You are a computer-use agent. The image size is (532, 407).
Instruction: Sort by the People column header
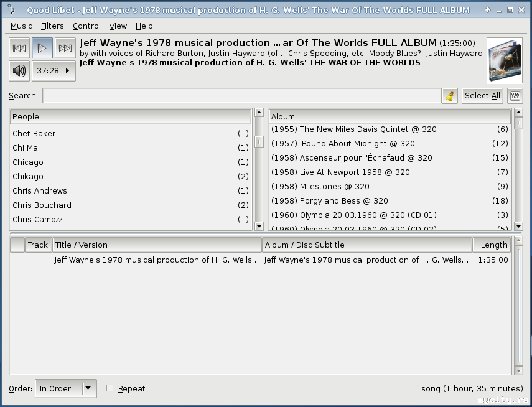tap(131, 117)
